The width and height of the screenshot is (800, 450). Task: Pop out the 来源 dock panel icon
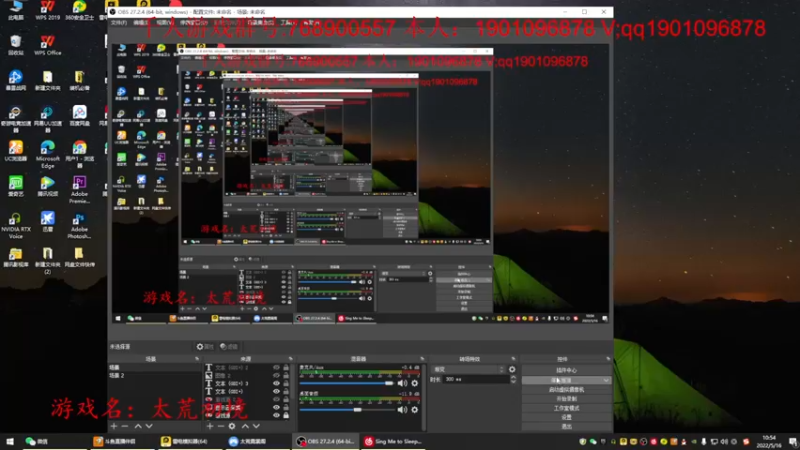click(x=291, y=359)
